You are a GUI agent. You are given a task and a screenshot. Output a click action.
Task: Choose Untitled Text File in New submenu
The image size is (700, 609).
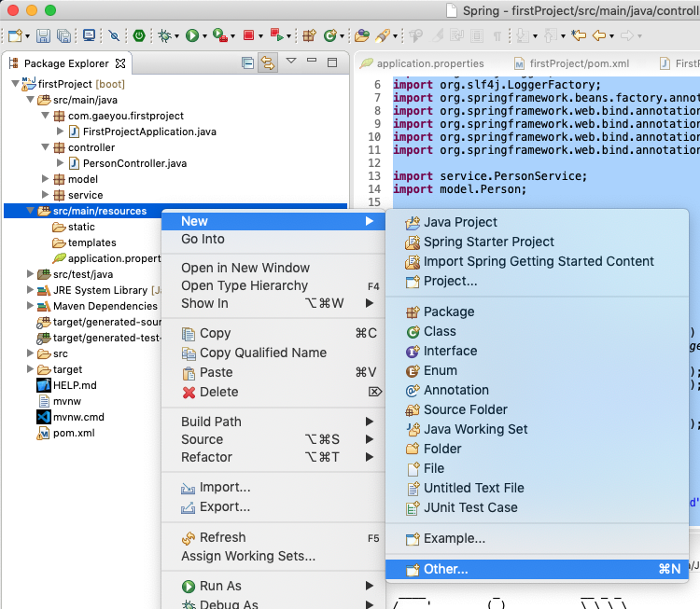click(537, 488)
